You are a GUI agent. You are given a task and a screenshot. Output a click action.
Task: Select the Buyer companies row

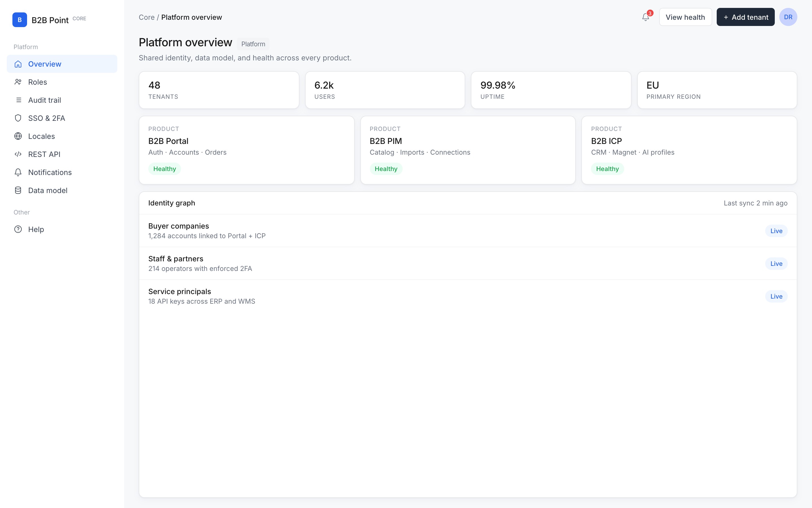(468, 231)
